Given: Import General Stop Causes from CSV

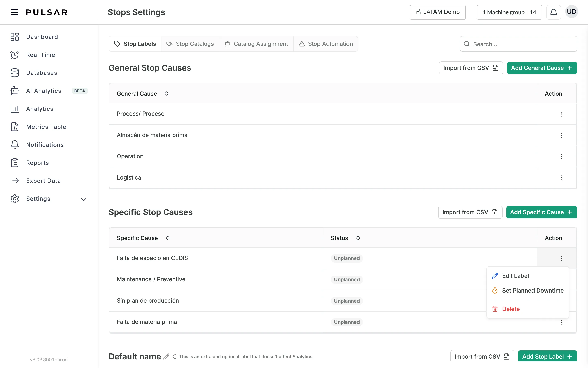Looking at the screenshot, I should (x=471, y=68).
